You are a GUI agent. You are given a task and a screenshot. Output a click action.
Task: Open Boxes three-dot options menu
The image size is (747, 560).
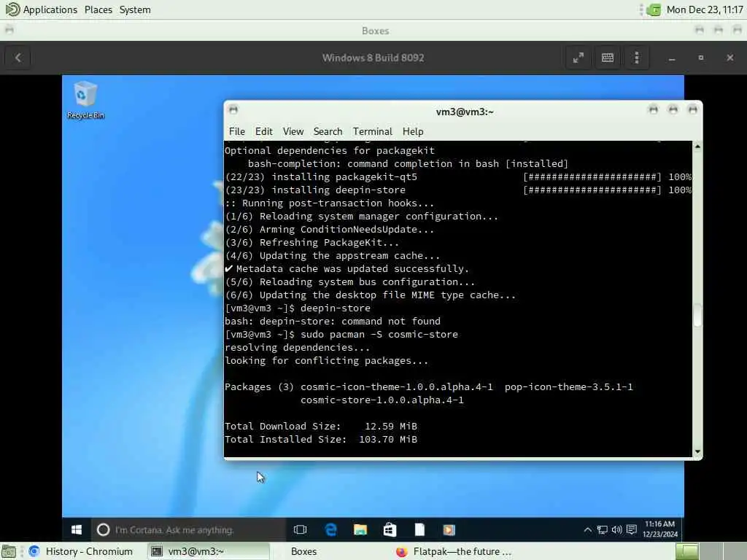point(636,58)
